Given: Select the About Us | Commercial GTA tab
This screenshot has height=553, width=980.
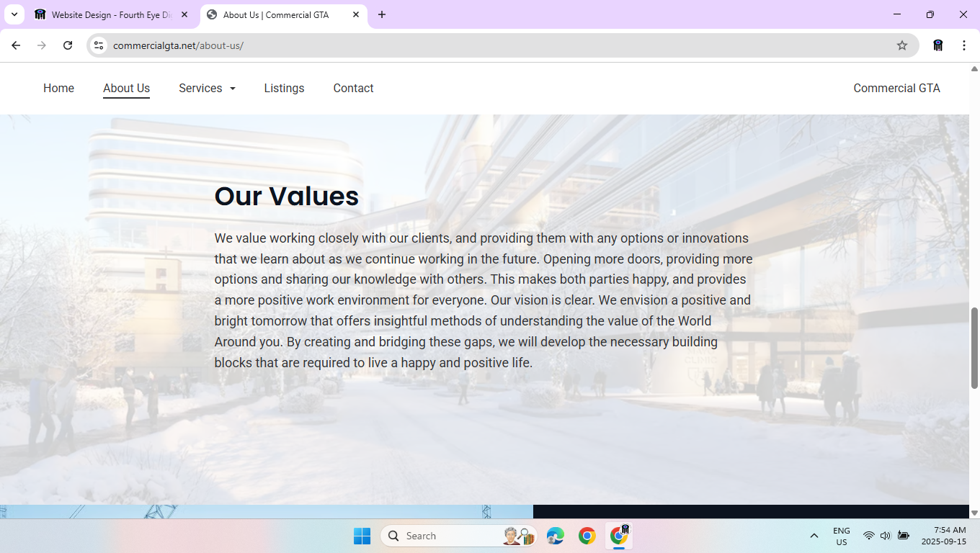Looking at the screenshot, I should pos(284,14).
